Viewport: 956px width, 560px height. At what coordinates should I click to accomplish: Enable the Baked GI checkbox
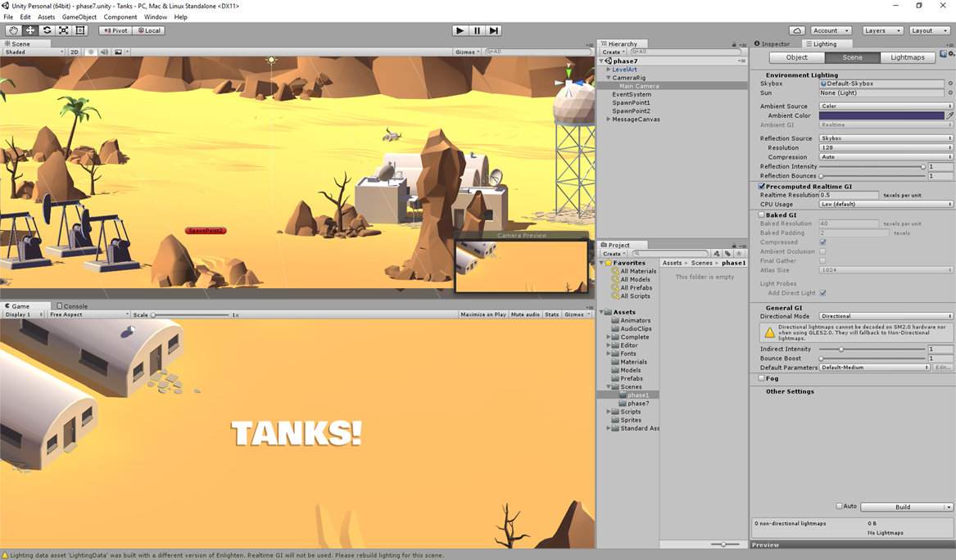click(x=762, y=215)
